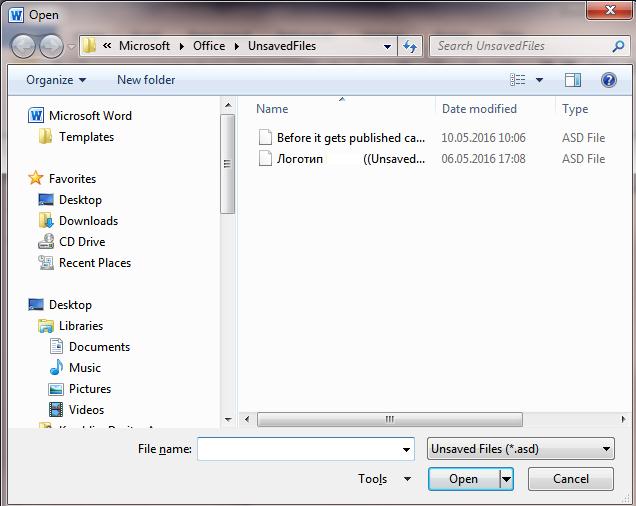Expand the arrow after Office breadcrumb

(x=236, y=46)
